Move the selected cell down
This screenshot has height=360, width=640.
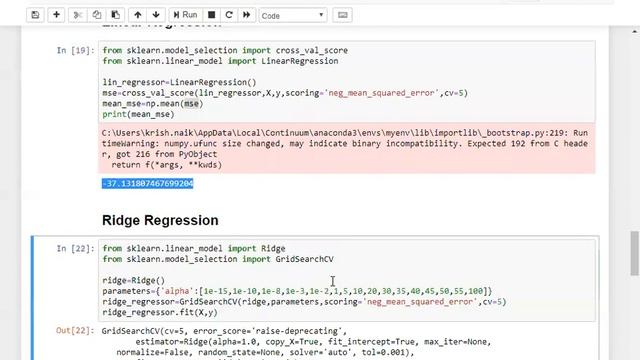156,15
